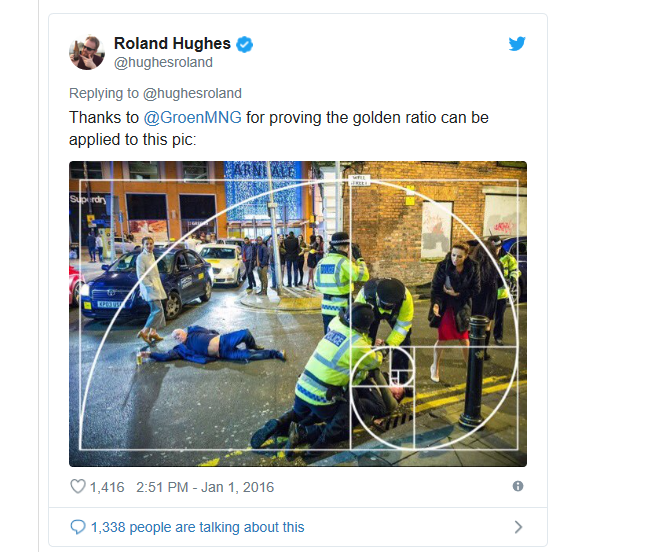Click the ARNDALE sign in the photo
Viewport: 650px width, 552px height.
click(264, 170)
